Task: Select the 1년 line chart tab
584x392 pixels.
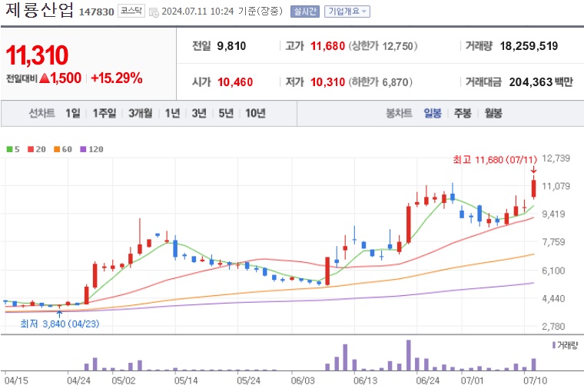Action: [172, 113]
